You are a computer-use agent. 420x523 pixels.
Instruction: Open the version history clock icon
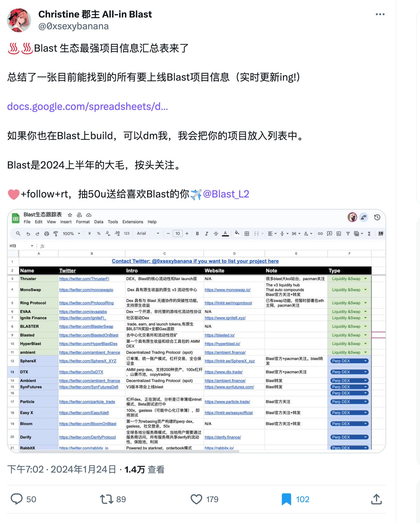pos(377,217)
